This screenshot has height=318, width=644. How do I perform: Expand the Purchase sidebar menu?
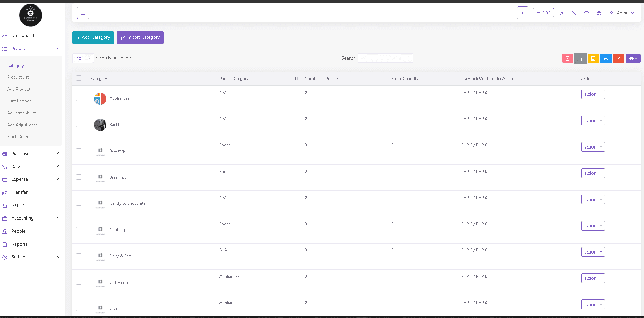pyautogui.click(x=31, y=154)
